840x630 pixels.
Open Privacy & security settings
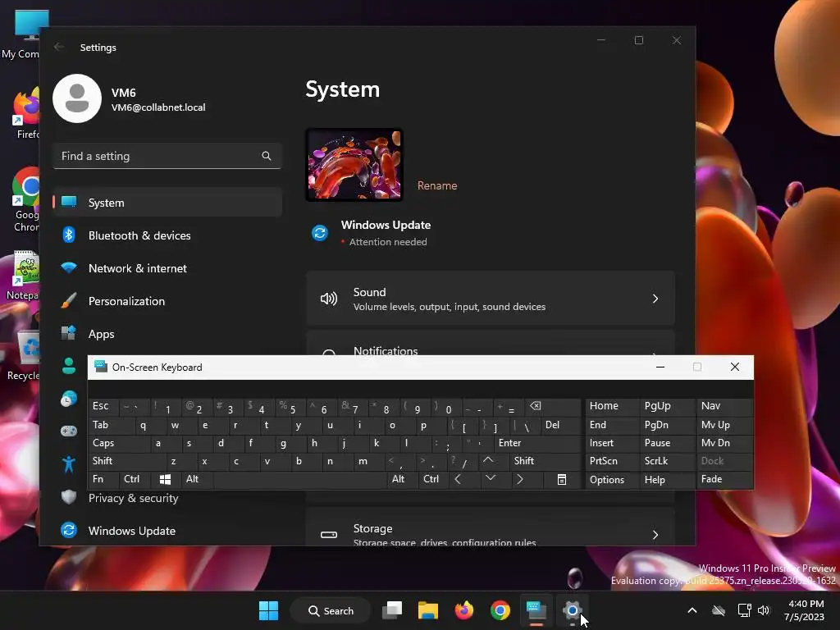pos(167,498)
